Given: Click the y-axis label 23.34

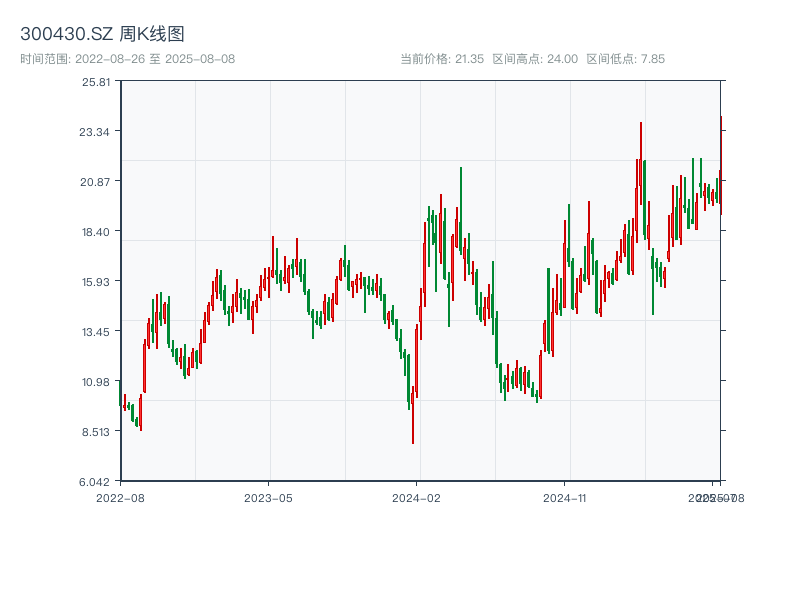Looking at the screenshot, I should click(x=94, y=132).
